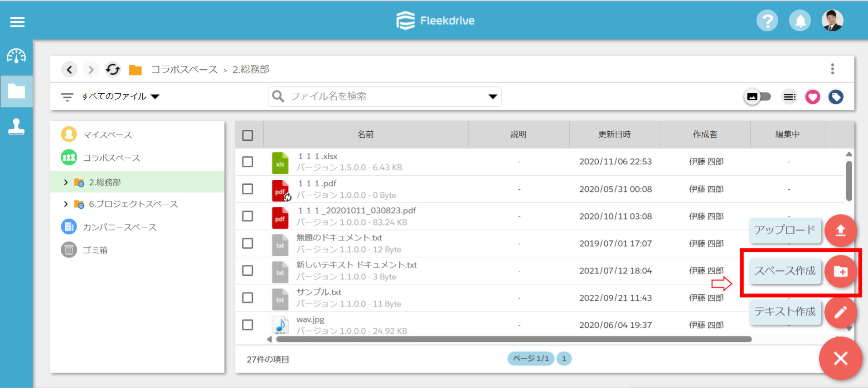The height and width of the screenshot is (388, 868).
Task: Check the box for サンプル.txt
Action: [247, 297]
